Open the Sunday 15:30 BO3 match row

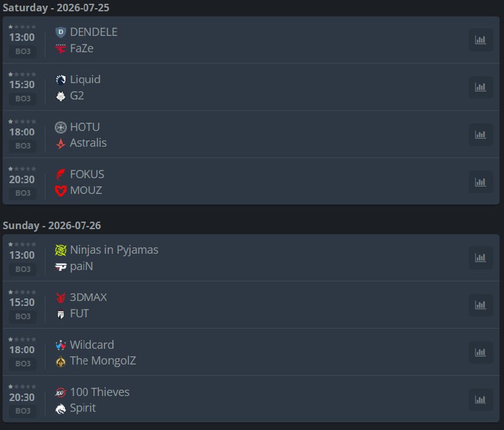251,305
